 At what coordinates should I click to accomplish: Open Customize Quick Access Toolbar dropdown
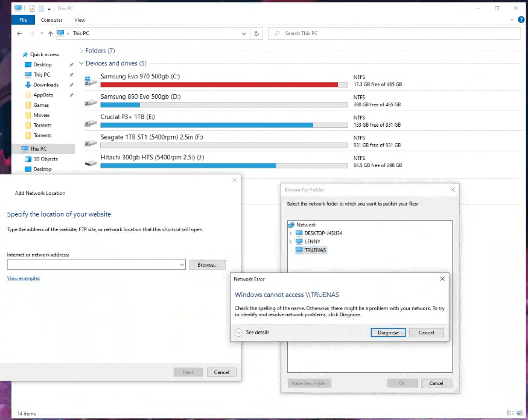pos(49,9)
